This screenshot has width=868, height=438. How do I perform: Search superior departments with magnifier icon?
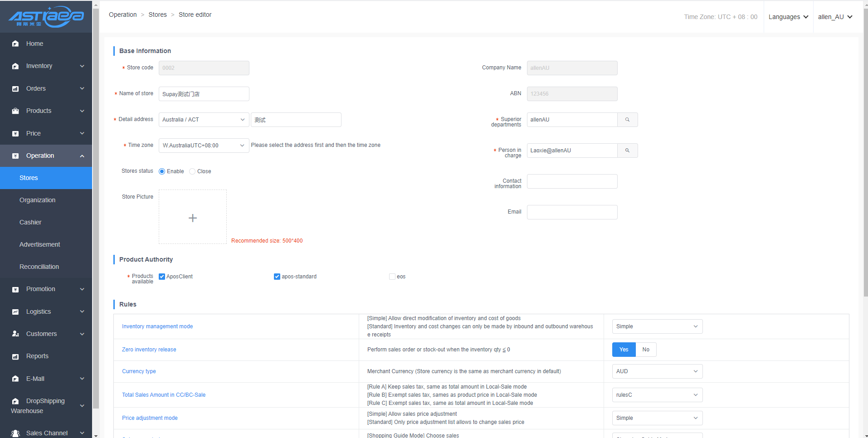pyautogui.click(x=627, y=120)
